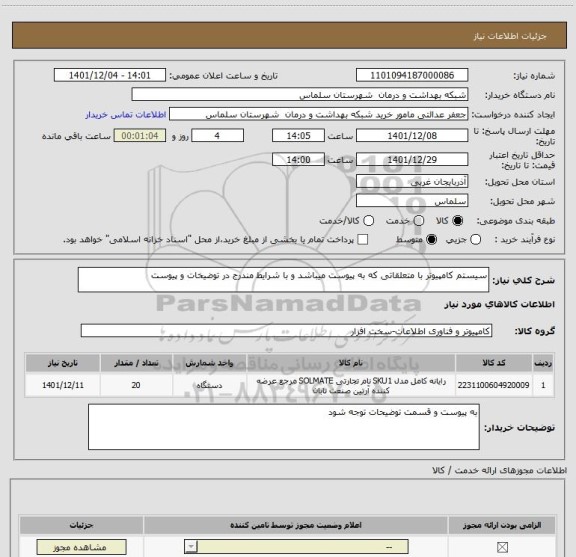Click the شماره نیاز number field
Viewport: 576px width, 557px height.
pos(412,75)
